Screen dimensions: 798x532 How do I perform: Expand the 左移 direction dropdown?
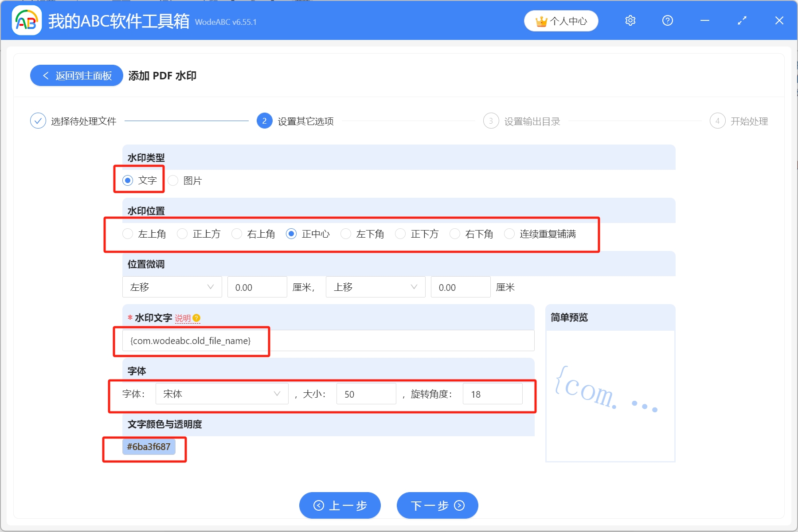tap(172, 287)
